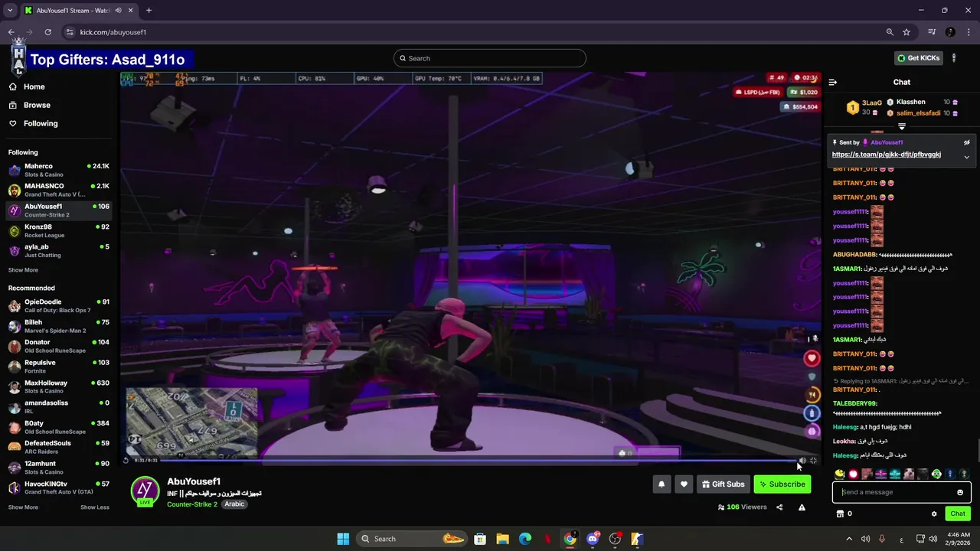The width and height of the screenshot is (980, 551).
Task: Open Windows Start menu
Action: point(343,539)
